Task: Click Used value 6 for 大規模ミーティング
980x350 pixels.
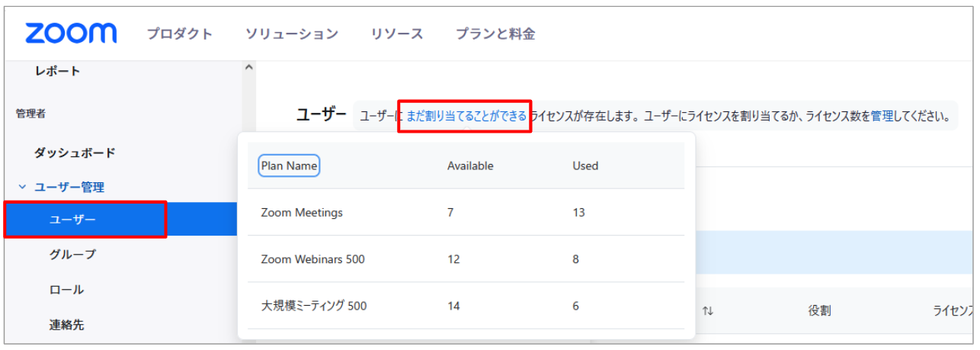Action: tap(575, 306)
